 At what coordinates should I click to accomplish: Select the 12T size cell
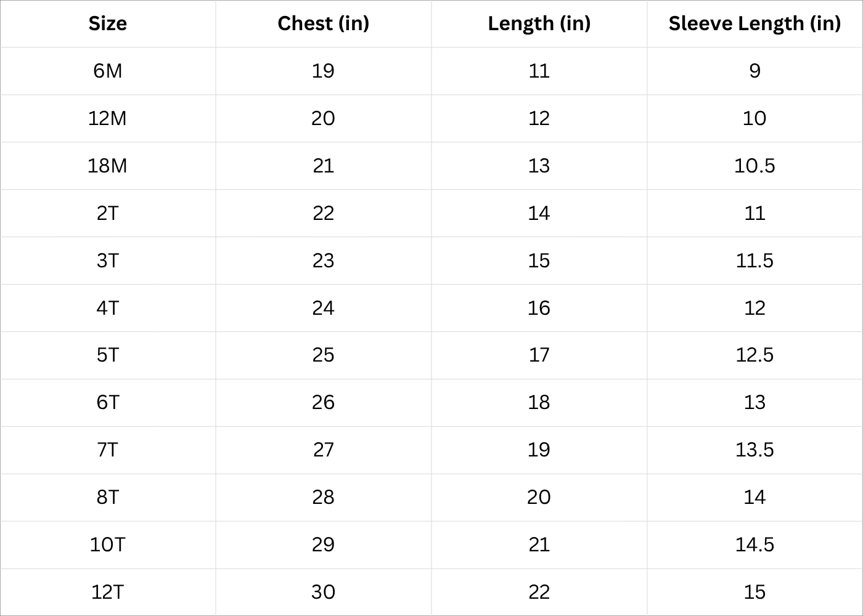(108, 592)
